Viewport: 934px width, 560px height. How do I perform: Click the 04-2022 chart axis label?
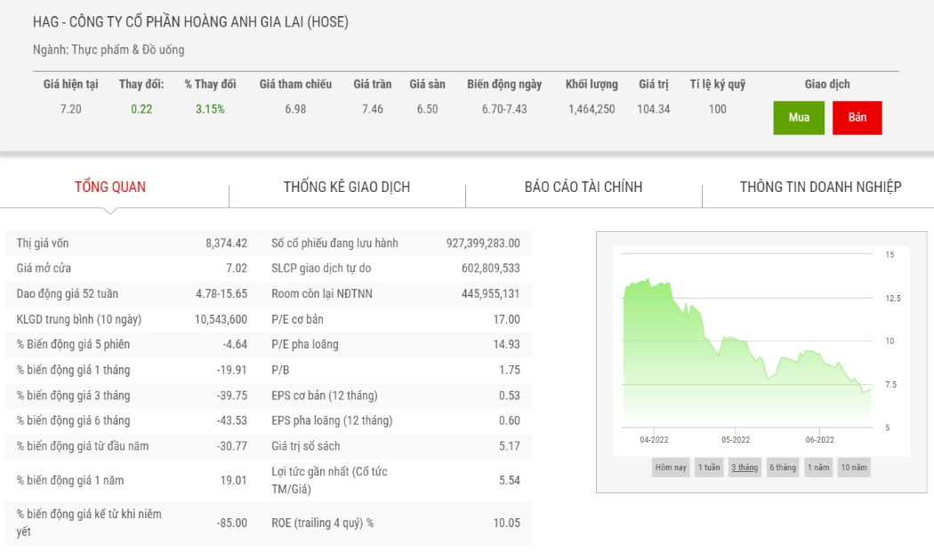(x=654, y=440)
